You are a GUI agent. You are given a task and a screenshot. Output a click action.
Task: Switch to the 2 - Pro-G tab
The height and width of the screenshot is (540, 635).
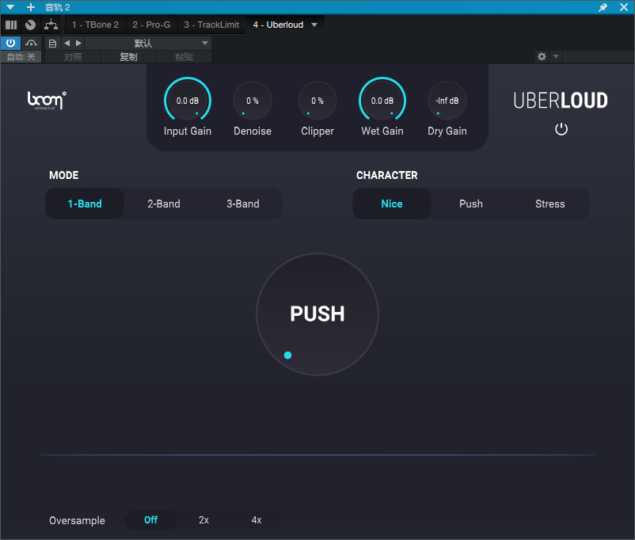(x=153, y=24)
